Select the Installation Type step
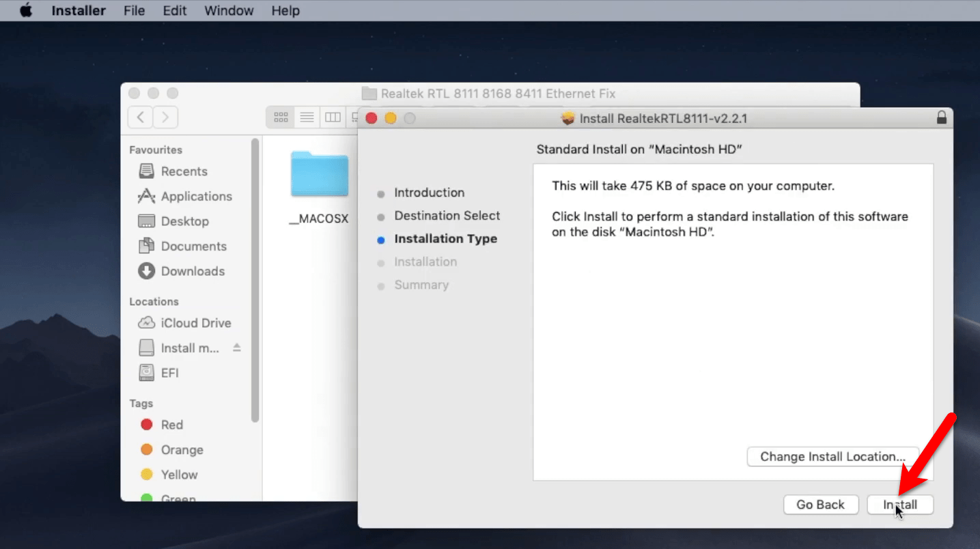The width and height of the screenshot is (980, 549). point(445,239)
